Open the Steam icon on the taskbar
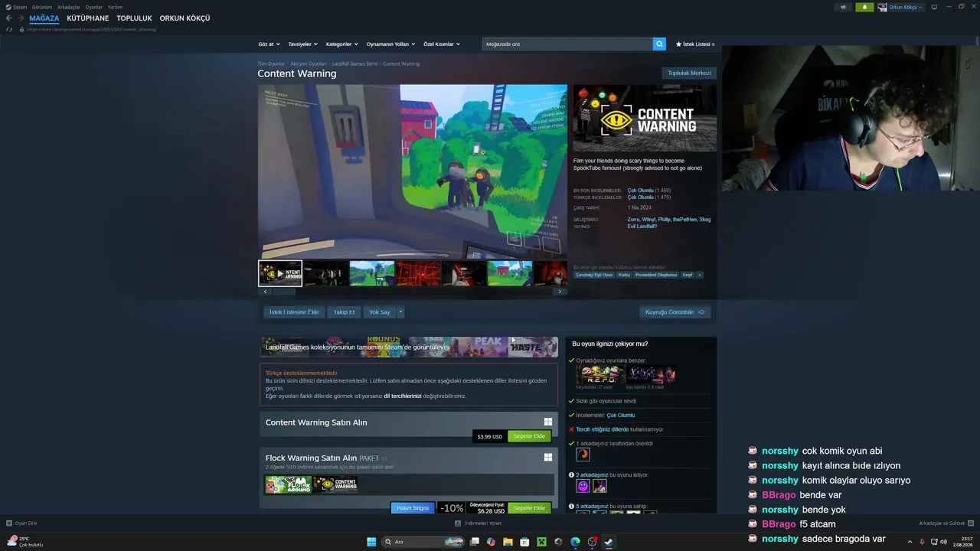The height and width of the screenshot is (551, 980). point(609,542)
